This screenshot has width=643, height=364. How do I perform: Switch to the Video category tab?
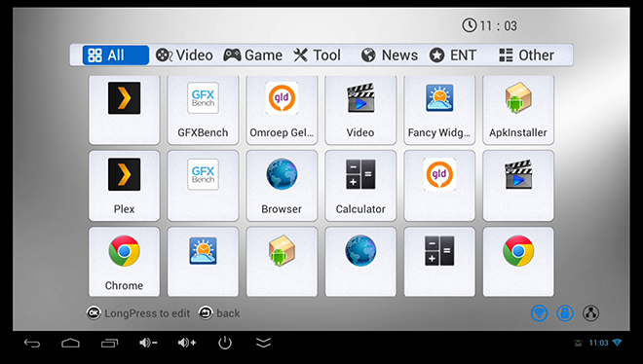184,55
